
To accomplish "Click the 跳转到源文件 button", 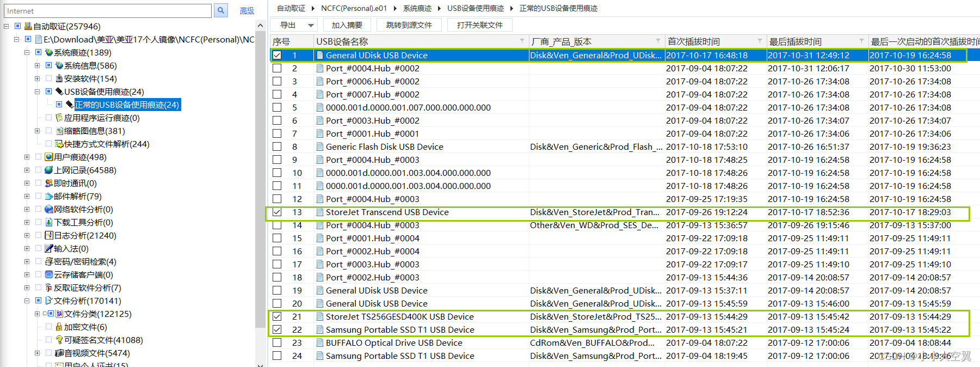I will [x=409, y=25].
